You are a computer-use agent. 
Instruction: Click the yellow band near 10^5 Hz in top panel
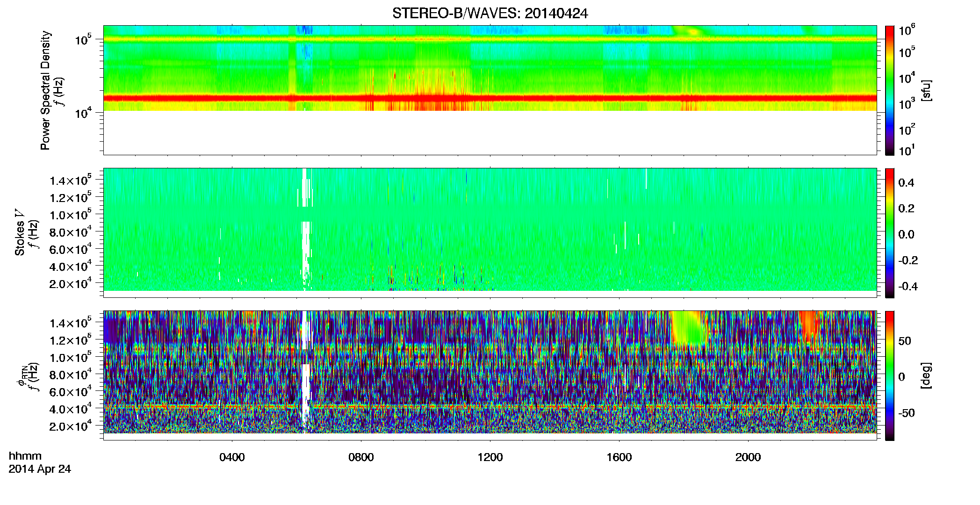[x=490, y=40]
